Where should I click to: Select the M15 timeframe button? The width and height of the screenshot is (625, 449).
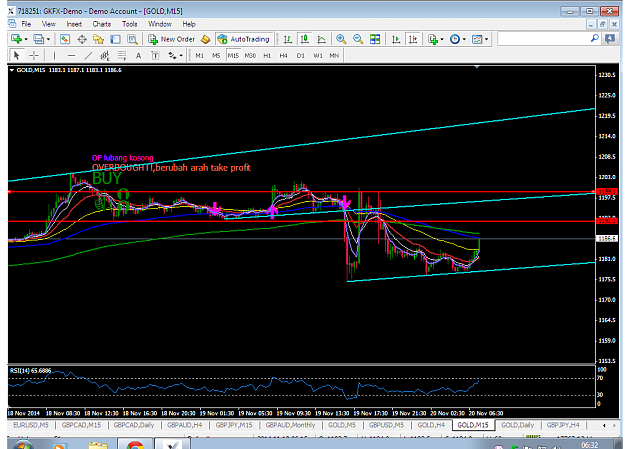point(233,55)
